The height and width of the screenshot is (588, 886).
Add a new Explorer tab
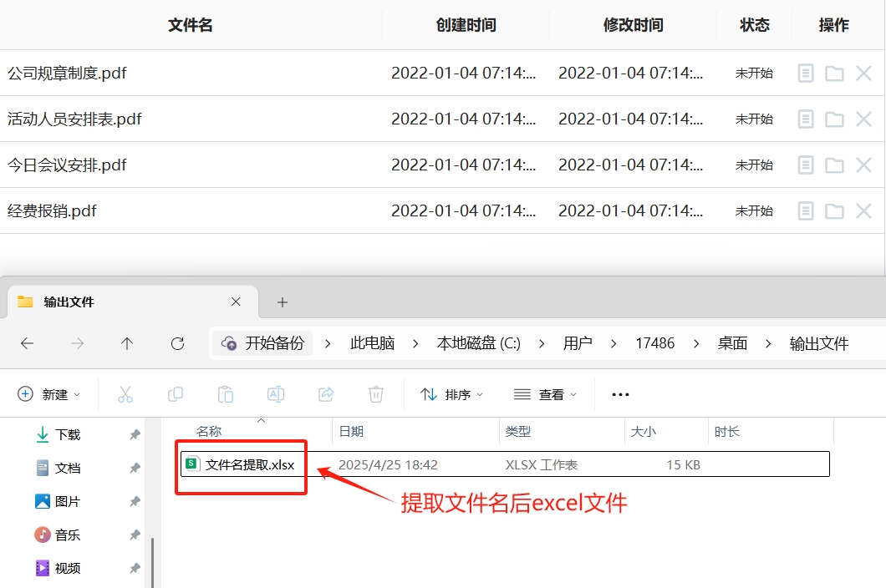click(x=283, y=302)
